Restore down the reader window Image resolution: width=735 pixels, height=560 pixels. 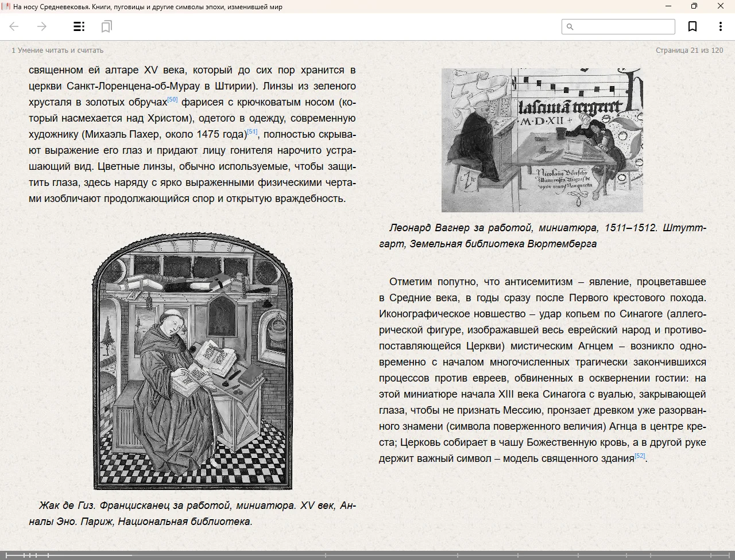(694, 6)
